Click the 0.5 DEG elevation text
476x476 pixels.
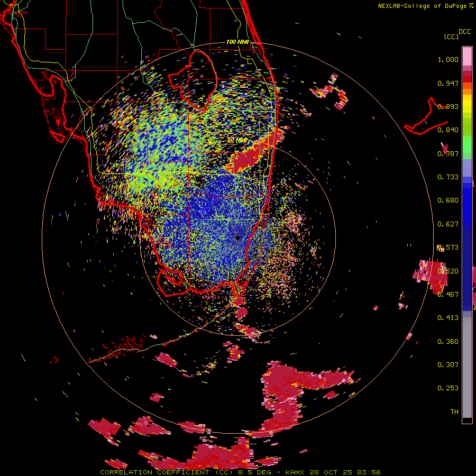pos(254,472)
